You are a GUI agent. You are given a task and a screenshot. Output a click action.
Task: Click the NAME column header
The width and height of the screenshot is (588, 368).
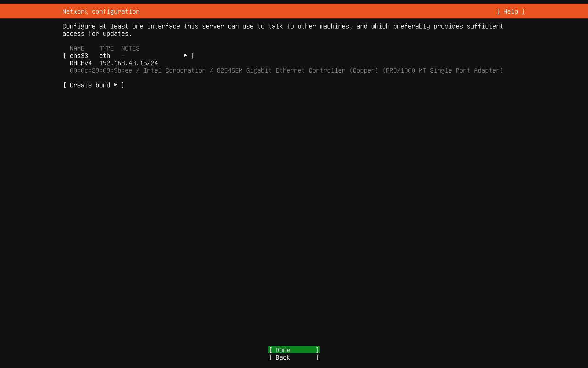point(77,48)
